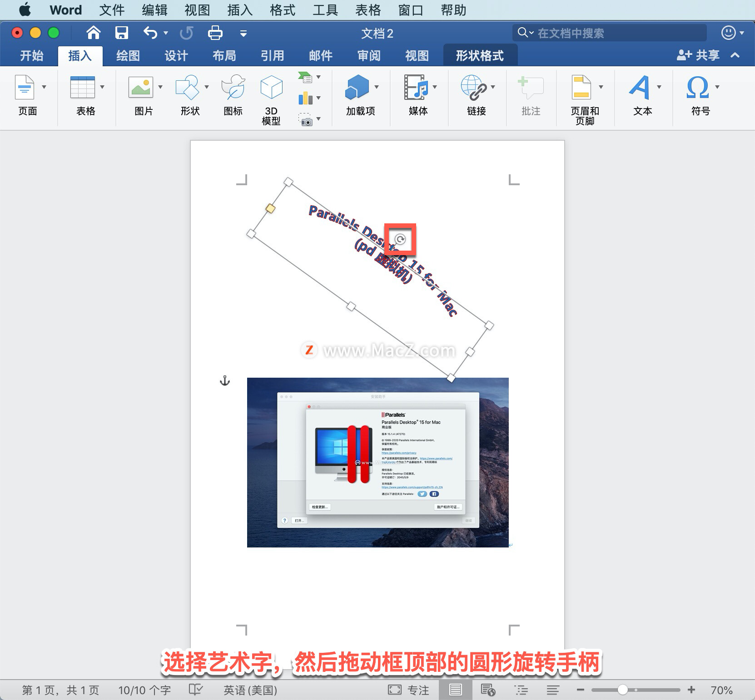Collapse the ribbon with the chevron
755x700 pixels.
735,55
